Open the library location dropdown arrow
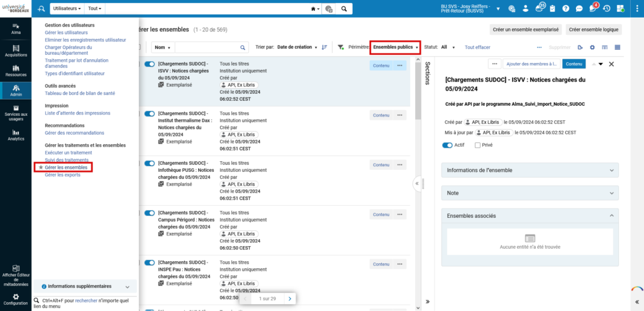 (498, 9)
